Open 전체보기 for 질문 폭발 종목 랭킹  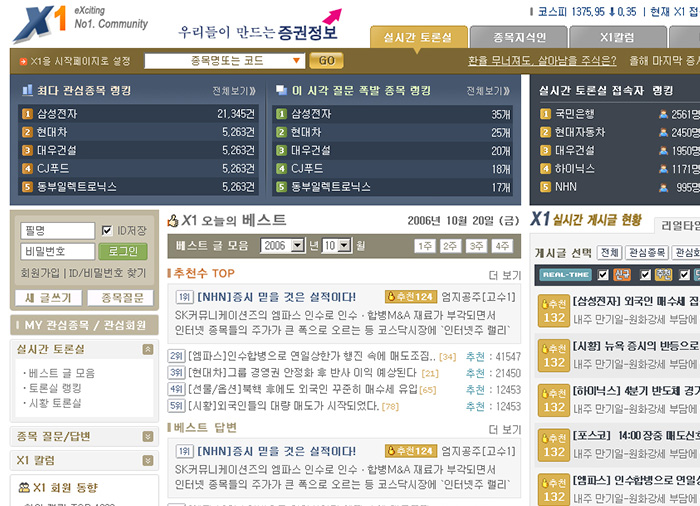tap(488, 91)
